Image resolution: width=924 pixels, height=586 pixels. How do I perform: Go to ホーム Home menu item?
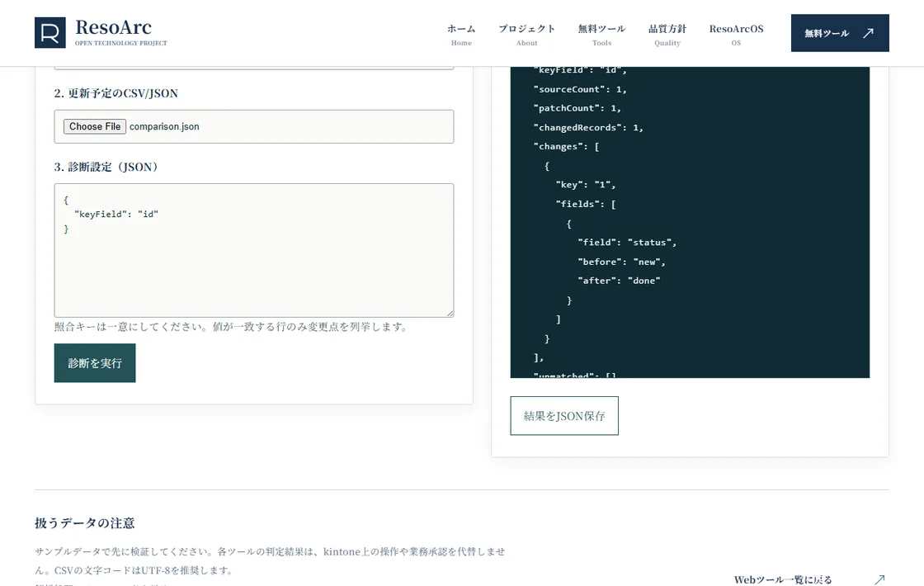461,35
